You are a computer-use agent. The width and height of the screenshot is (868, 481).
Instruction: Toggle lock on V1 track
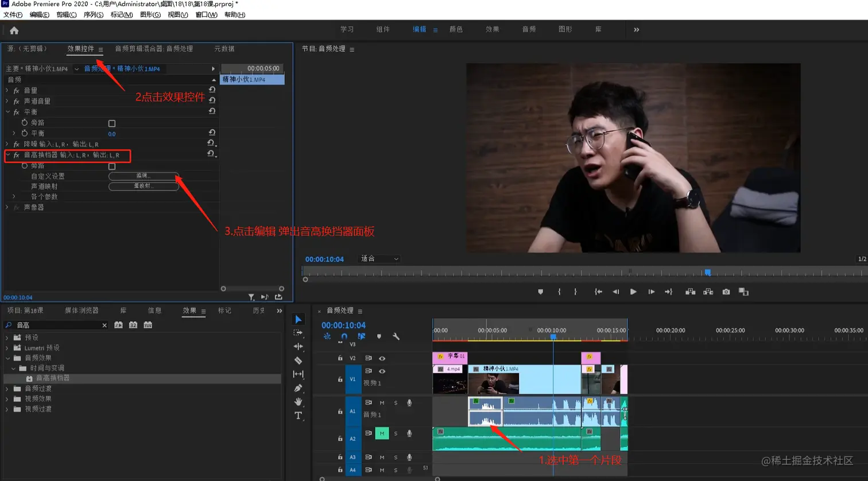(340, 379)
